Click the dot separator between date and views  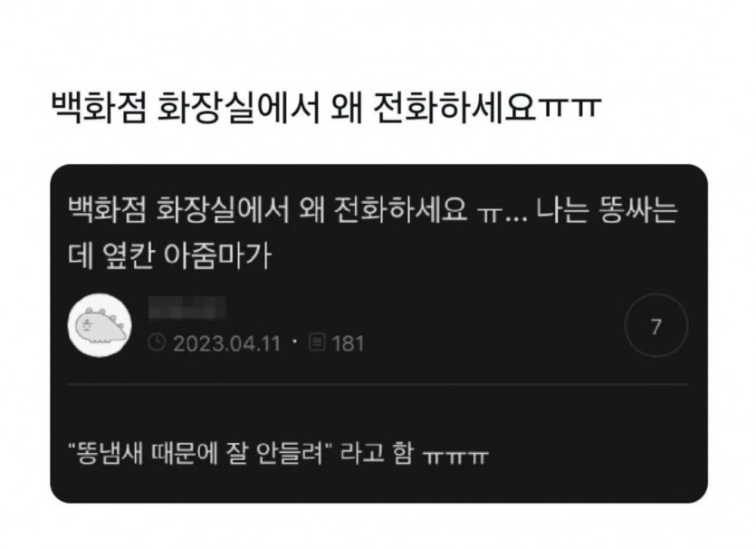pyautogui.click(x=294, y=343)
